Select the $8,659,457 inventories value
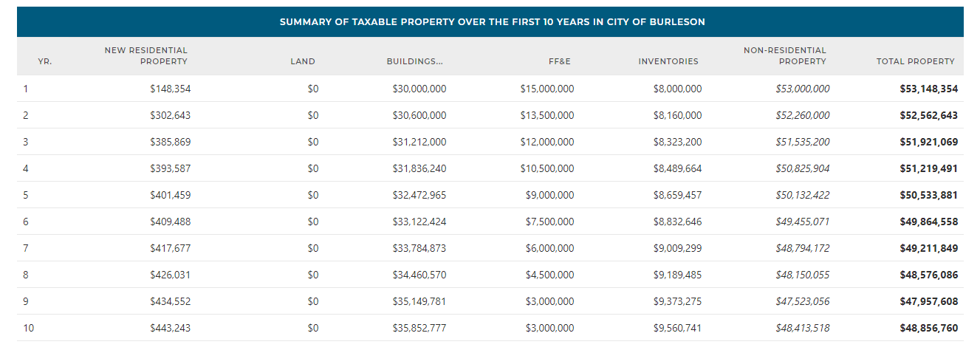The image size is (980, 350). 677,195
